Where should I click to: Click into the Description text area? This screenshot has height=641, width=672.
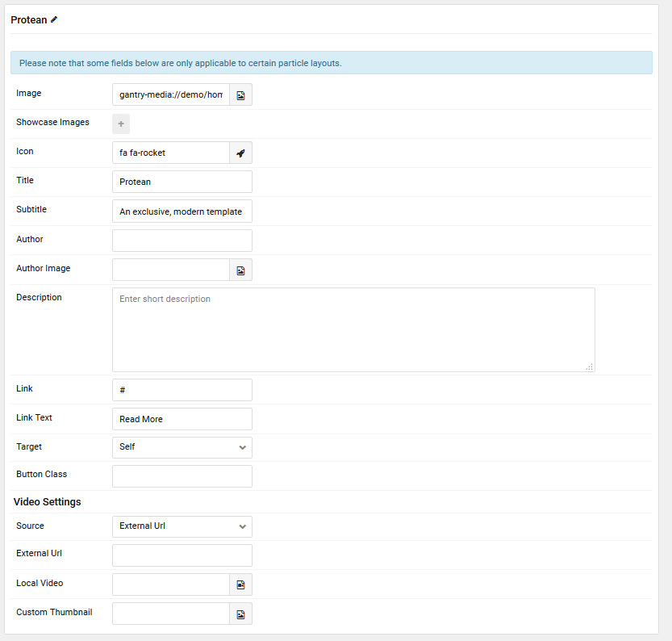tap(353, 329)
